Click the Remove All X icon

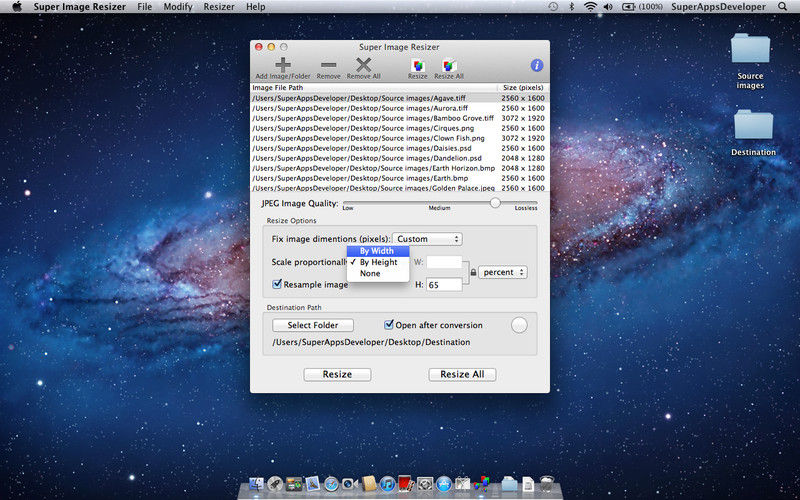point(363,65)
